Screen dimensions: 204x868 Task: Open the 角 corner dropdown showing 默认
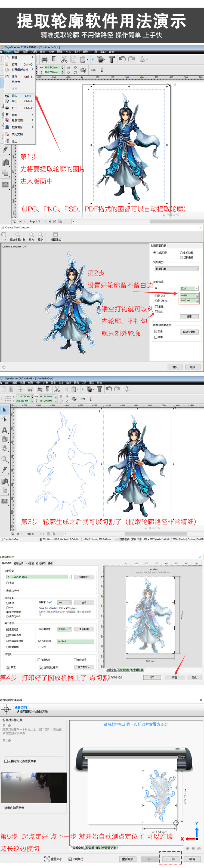(189, 288)
